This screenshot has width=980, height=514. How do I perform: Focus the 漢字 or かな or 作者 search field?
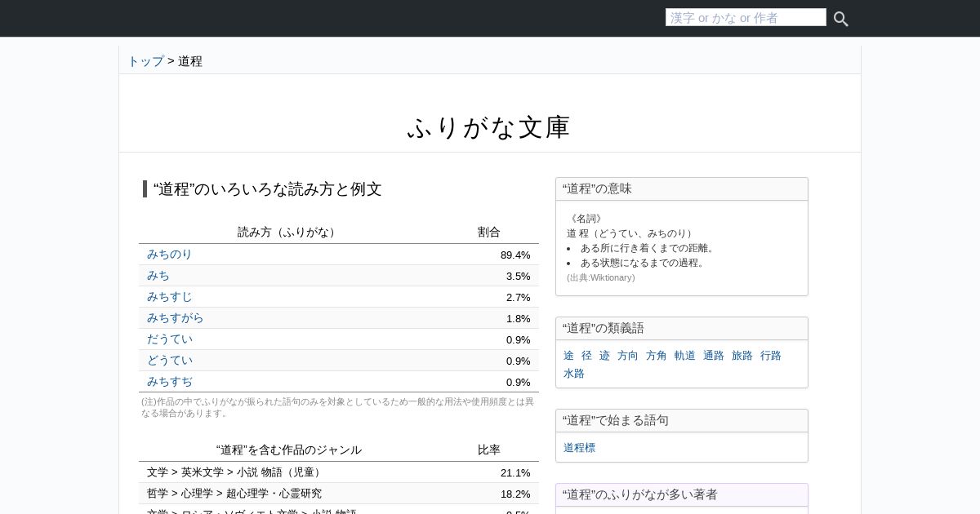click(x=746, y=17)
